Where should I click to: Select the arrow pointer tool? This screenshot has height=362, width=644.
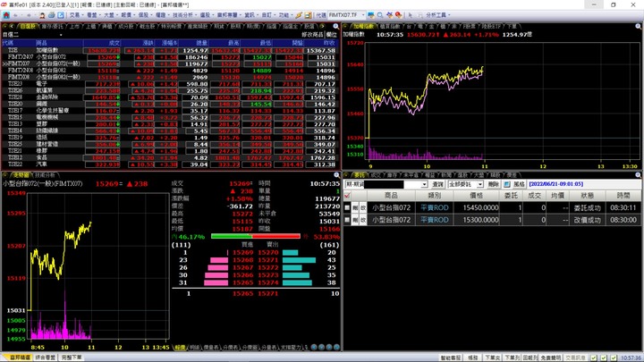pyautogui.click(x=410, y=15)
